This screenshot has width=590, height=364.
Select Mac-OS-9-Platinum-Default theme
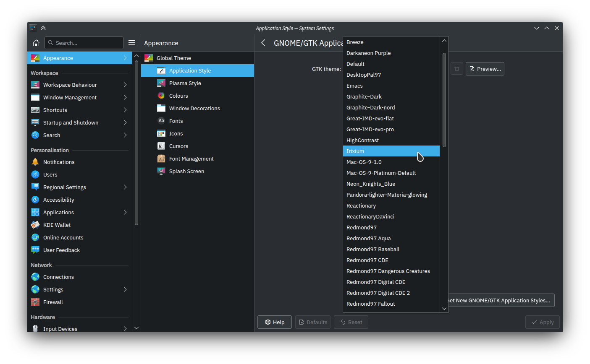tap(391, 173)
